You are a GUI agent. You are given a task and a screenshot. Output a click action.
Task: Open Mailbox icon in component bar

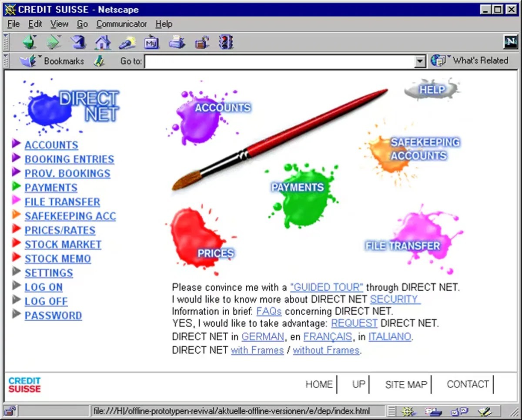(433, 410)
